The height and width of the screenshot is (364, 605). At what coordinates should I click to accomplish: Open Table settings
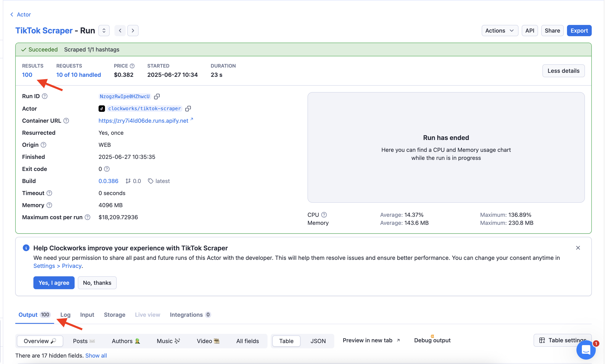[563, 340]
